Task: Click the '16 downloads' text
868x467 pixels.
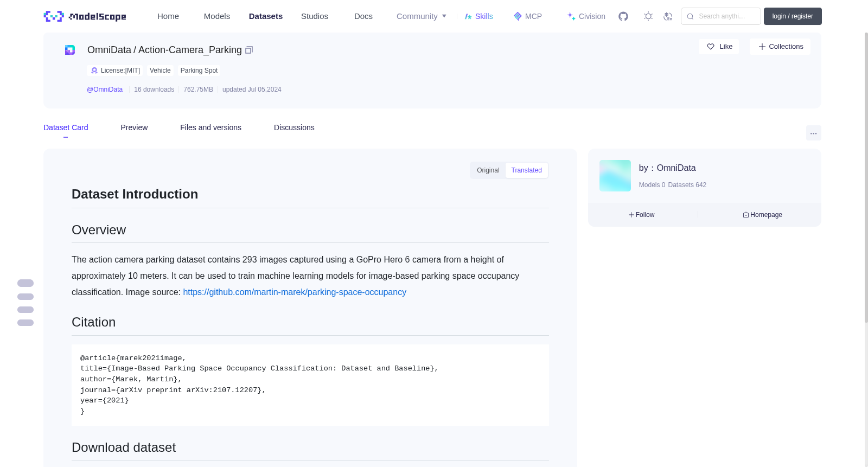Action: point(154,89)
